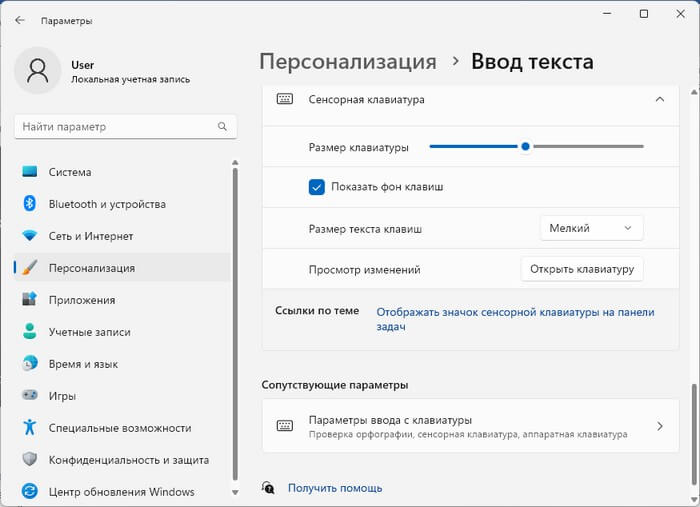
Task: Click Персонализация in the breadcrumb
Action: [x=348, y=62]
